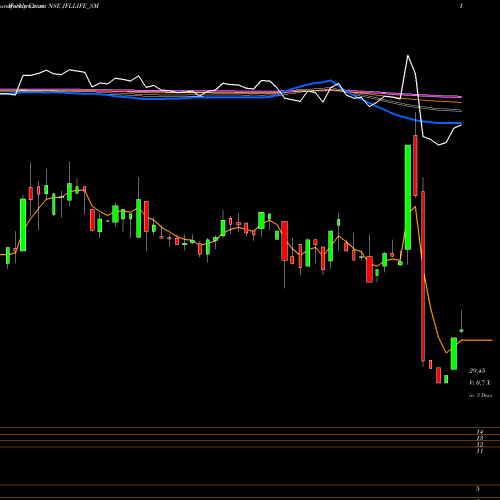Click the highest peak of the white line

coord(408,55)
